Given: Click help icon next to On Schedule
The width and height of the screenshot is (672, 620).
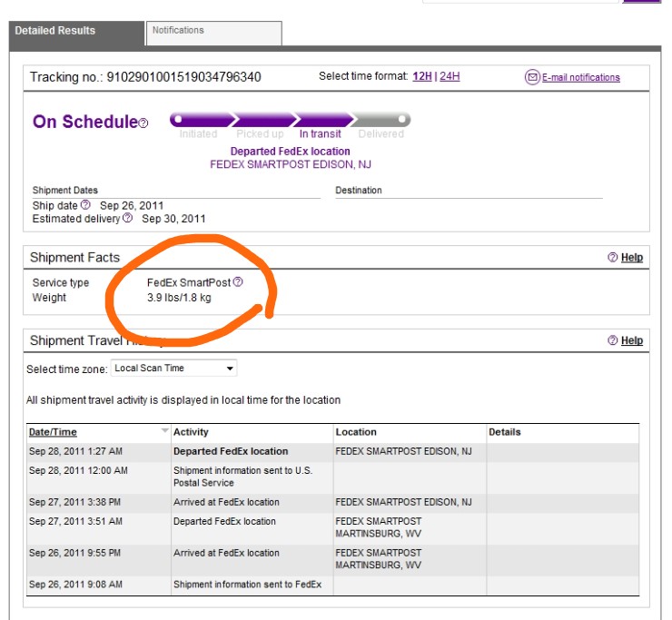Looking at the screenshot, I should coord(143,123).
